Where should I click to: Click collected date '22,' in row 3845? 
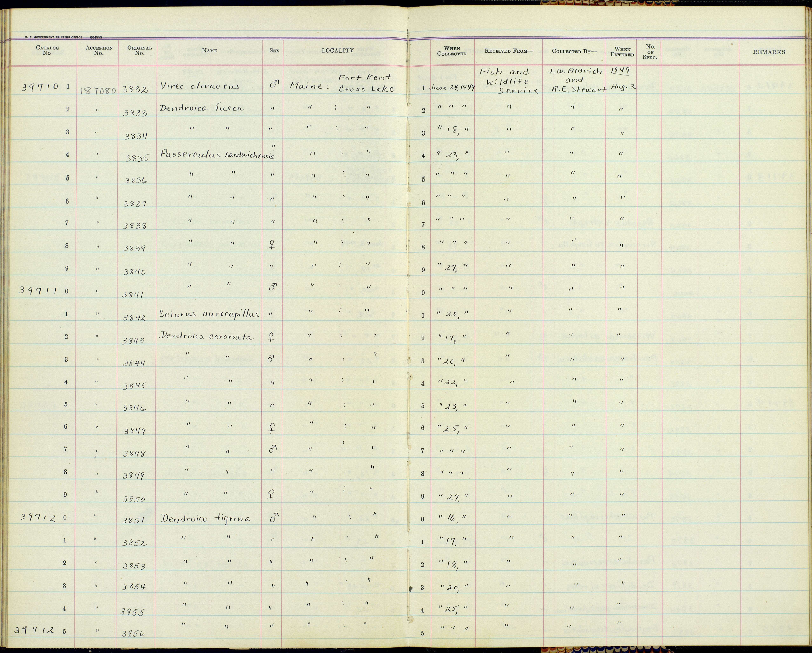(x=451, y=383)
